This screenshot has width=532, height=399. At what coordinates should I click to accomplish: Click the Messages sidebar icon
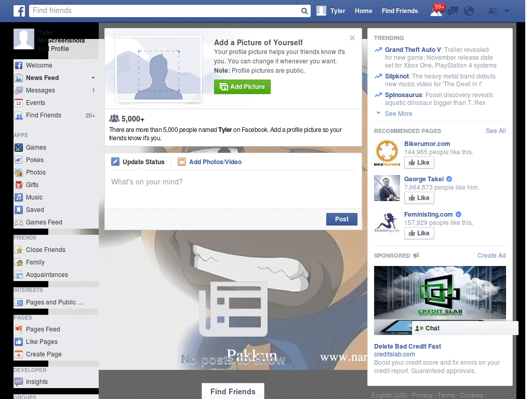coord(19,90)
